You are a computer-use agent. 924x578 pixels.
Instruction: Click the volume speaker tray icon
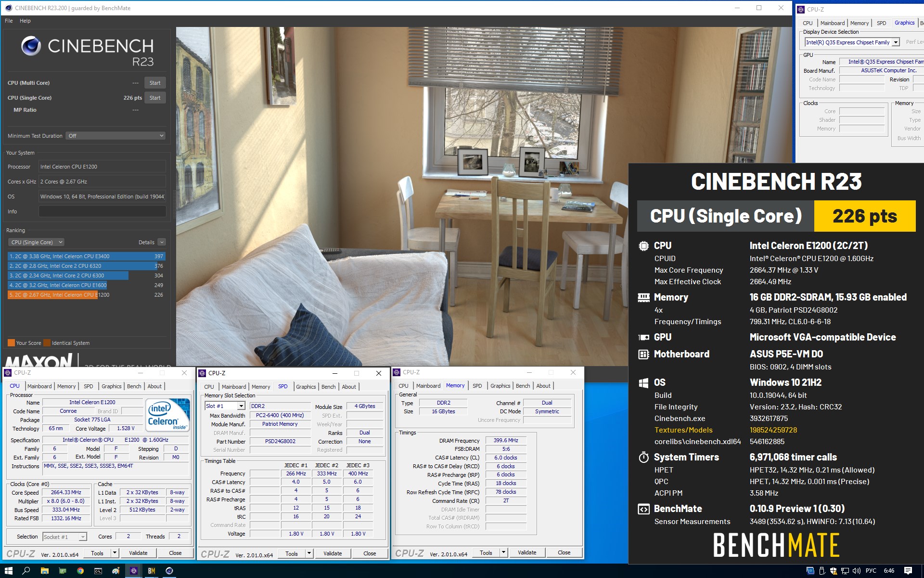(x=857, y=571)
